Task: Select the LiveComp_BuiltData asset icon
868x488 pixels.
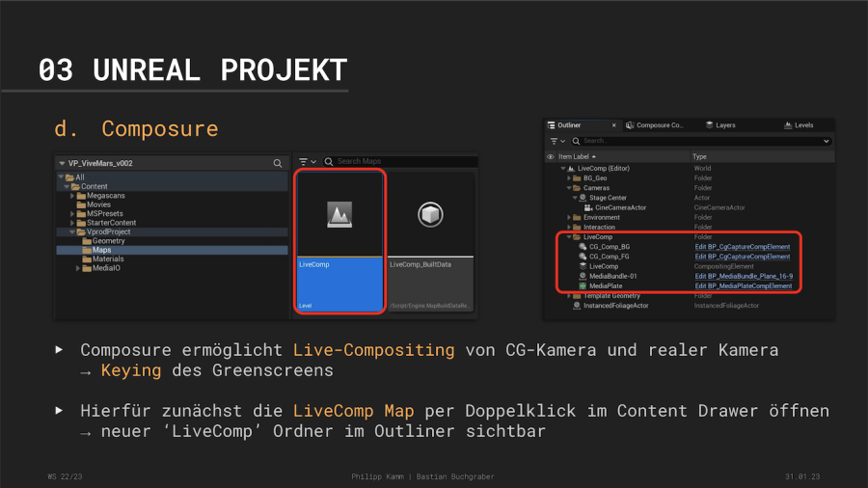Action: (430, 214)
